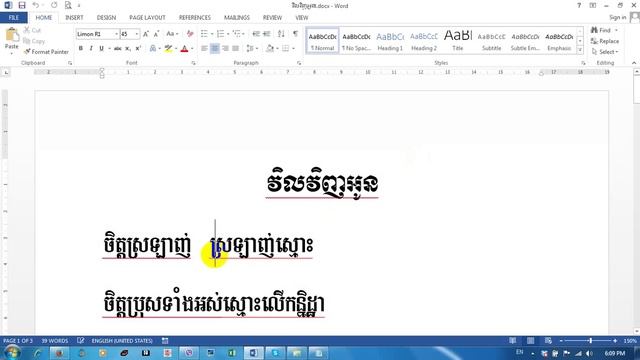Increase paragraph indent

(267, 34)
